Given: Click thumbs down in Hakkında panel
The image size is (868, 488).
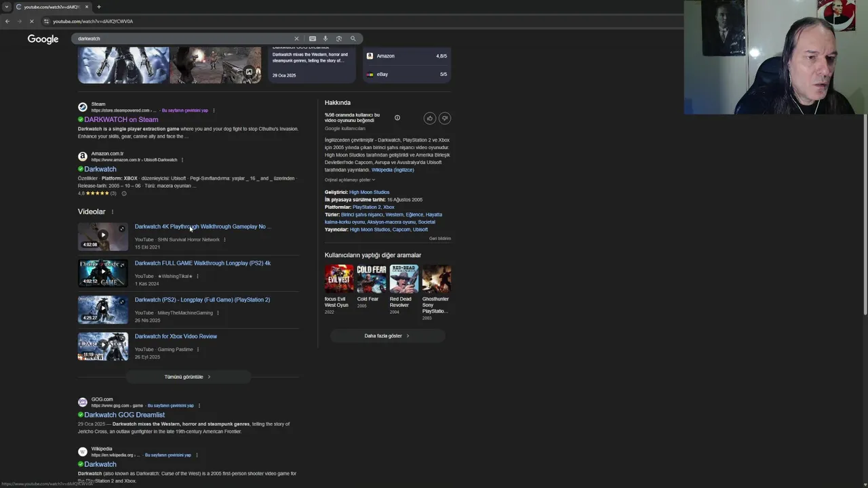Looking at the screenshot, I should [445, 118].
